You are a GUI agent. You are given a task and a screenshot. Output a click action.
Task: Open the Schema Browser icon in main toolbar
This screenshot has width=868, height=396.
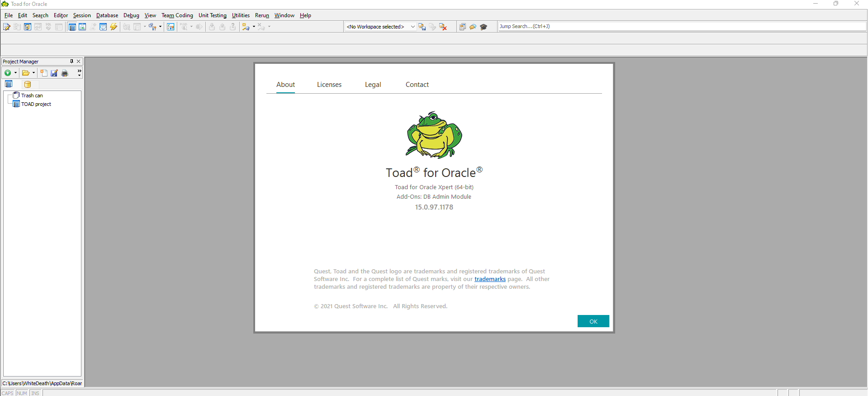[28, 27]
